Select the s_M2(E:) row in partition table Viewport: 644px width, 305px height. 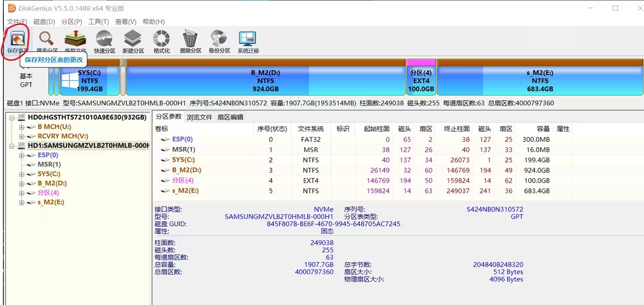361,191
